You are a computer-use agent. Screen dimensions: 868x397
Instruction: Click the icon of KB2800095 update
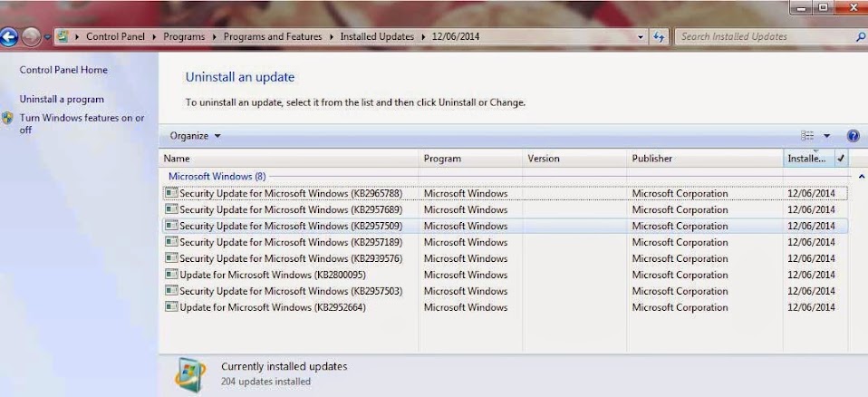pos(171,275)
